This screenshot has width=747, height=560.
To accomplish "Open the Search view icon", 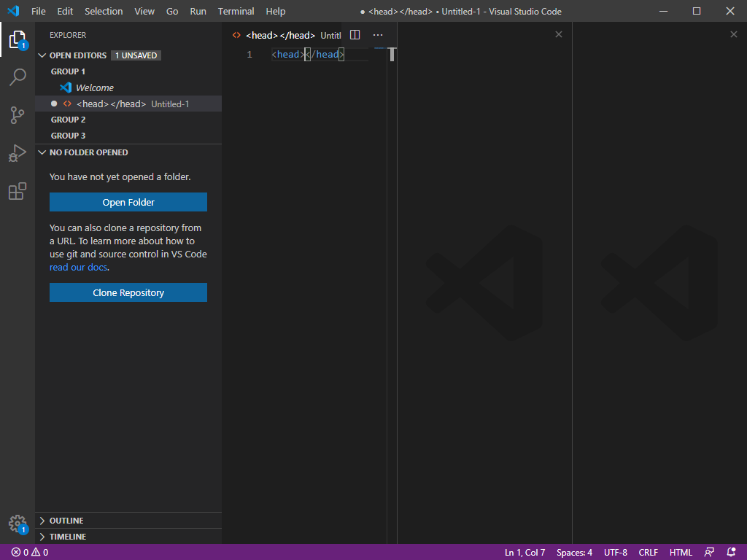I will (18, 77).
